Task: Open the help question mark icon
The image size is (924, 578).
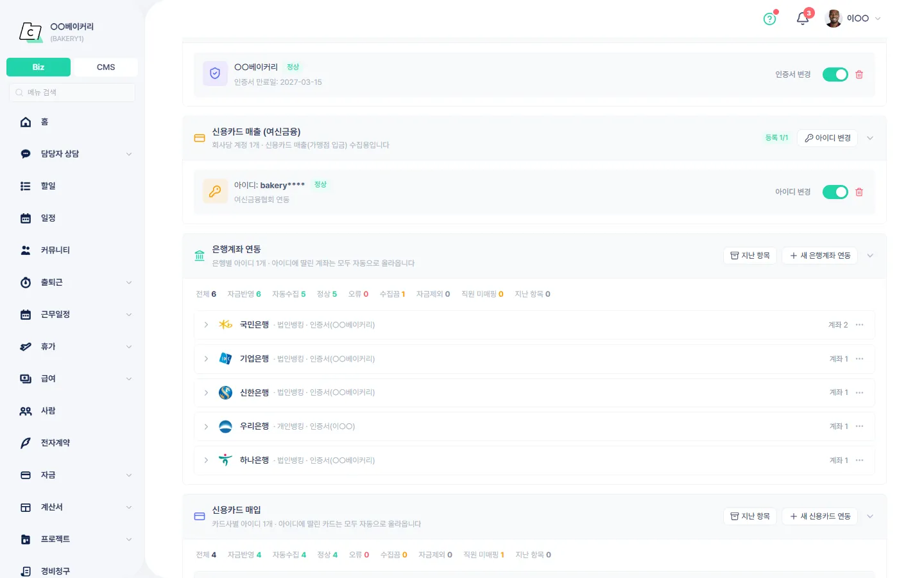Action: (769, 19)
